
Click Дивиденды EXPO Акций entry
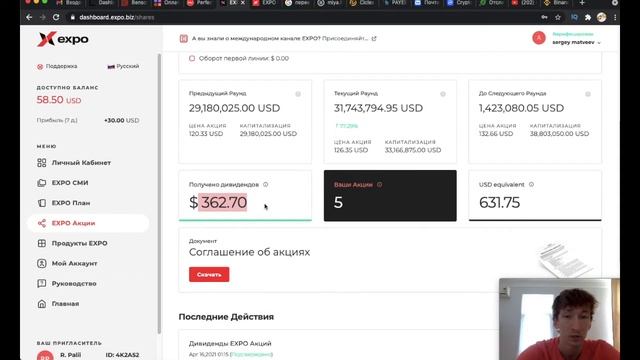pos(230,344)
